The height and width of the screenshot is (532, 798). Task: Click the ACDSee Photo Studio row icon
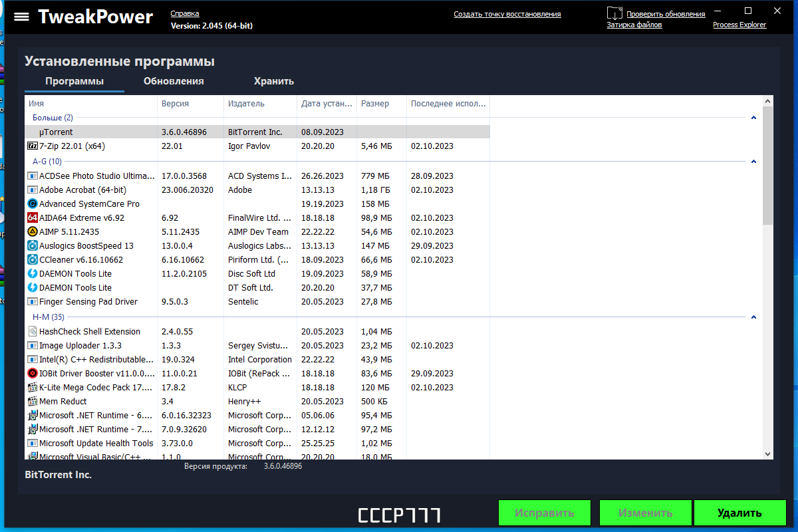click(33, 176)
